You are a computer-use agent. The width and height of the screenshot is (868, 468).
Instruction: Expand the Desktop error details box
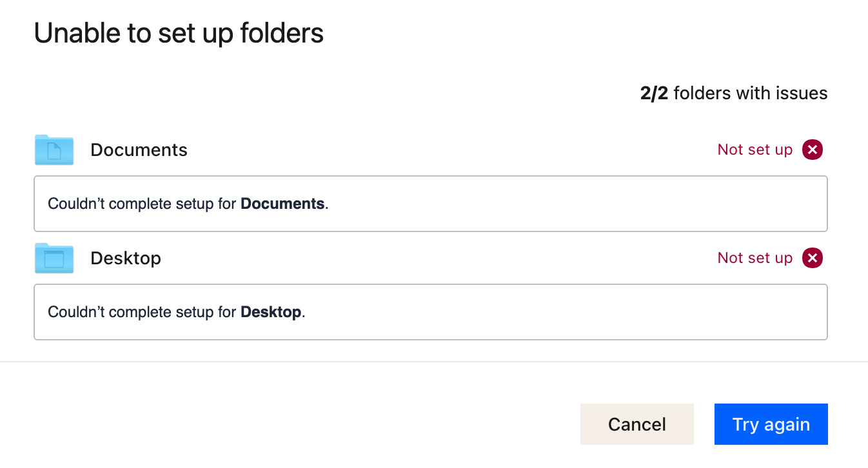(431, 311)
